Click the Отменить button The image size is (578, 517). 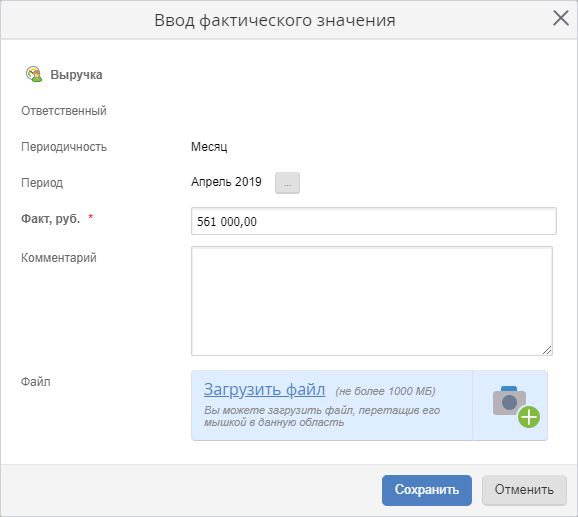pos(524,490)
